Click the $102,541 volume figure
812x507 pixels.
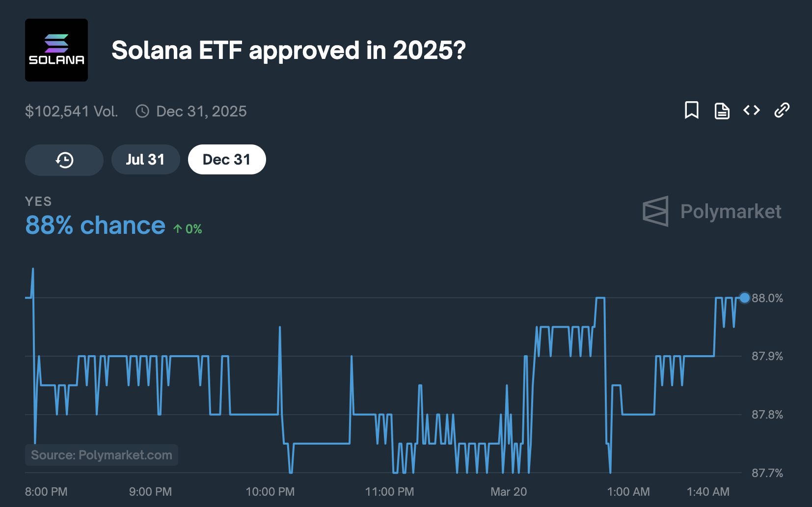pyautogui.click(x=72, y=111)
